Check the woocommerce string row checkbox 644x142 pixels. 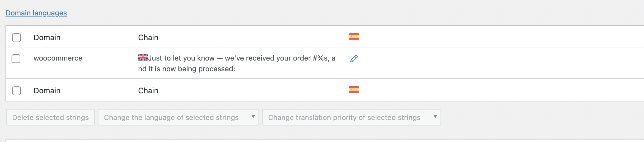(16, 59)
